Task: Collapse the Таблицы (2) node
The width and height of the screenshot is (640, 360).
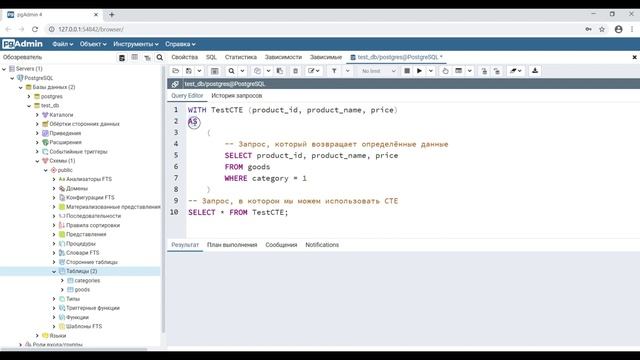Action: point(54,271)
